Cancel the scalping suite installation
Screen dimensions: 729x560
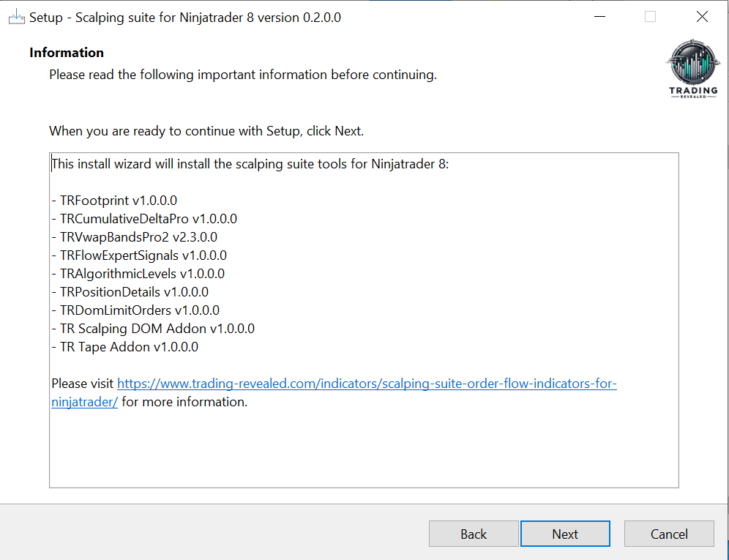click(x=669, y=534)
